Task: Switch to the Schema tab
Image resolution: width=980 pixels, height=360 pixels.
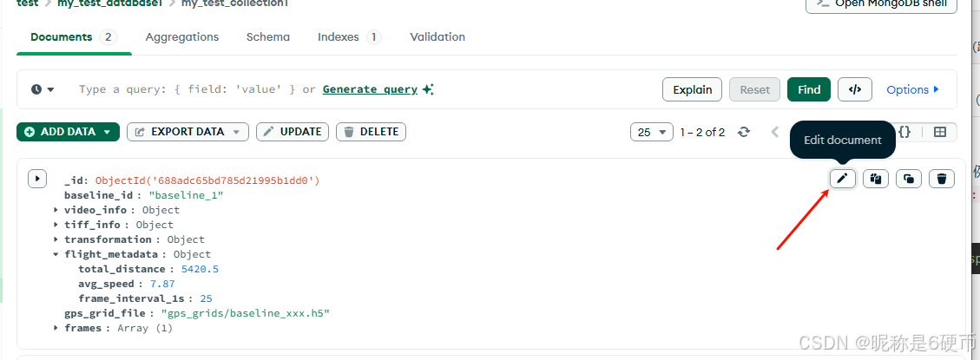Action: coord(267,37)
